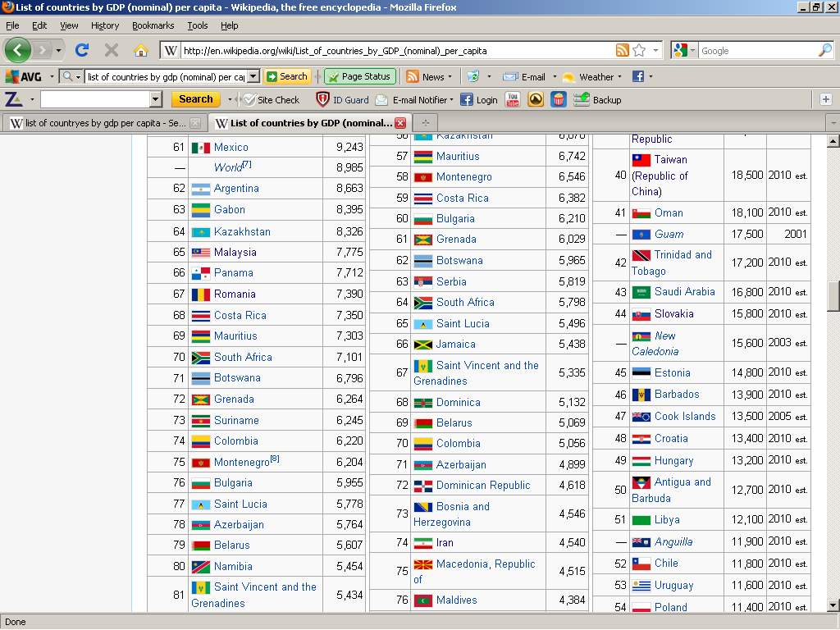This screenshot has width=840, height=630.
Task: Click the RSS feed icon in address bar
Action: (623, 50)
